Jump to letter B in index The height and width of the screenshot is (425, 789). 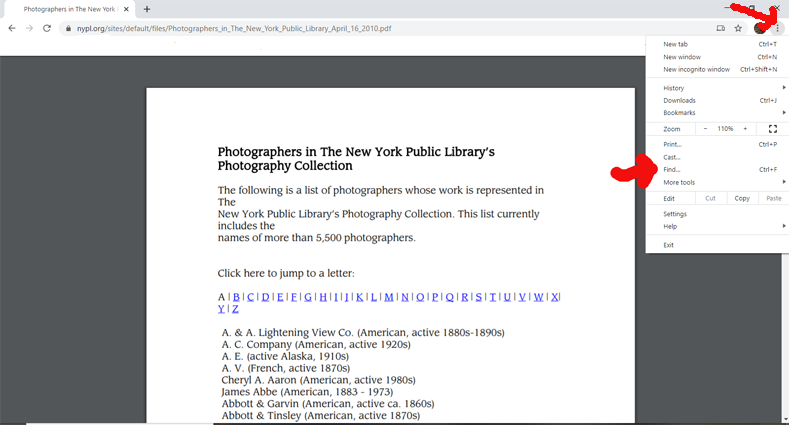tap(236, 297)
